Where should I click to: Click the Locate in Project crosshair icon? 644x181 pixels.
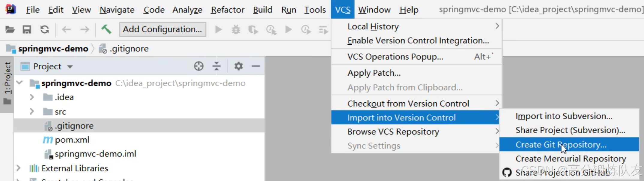click(x=198, y=66)
